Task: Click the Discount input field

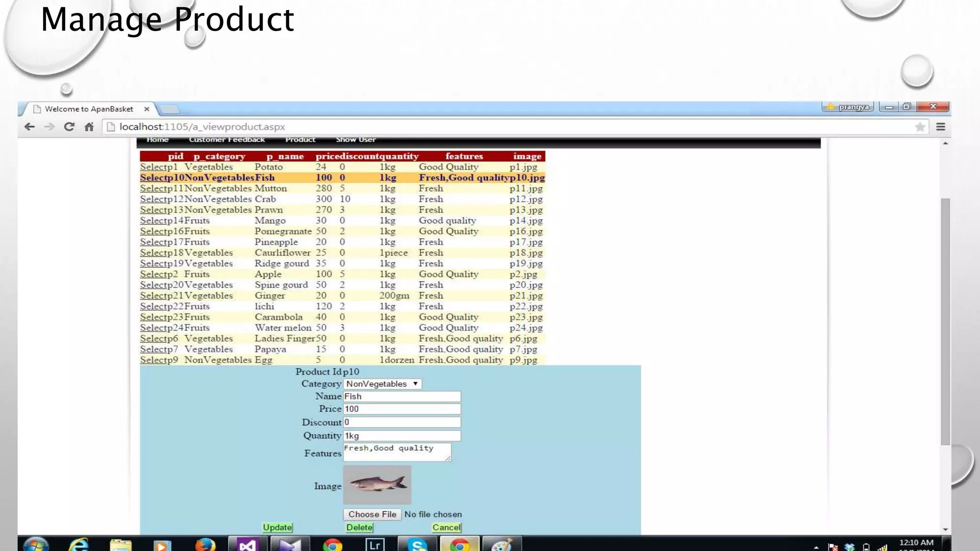Action: (x=402, y=422)
